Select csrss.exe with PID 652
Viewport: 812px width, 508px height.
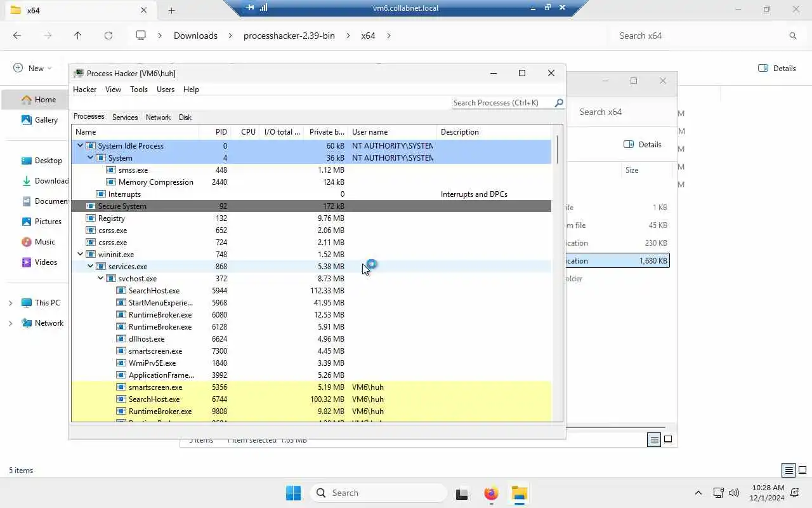tap(311, 231)
